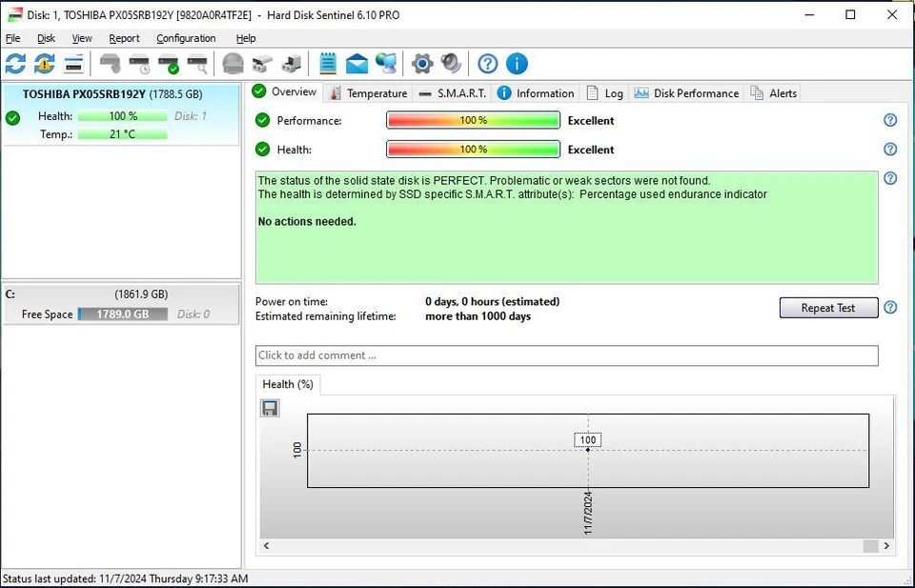Open the Disk Performance tab

[x=696, y=92]
